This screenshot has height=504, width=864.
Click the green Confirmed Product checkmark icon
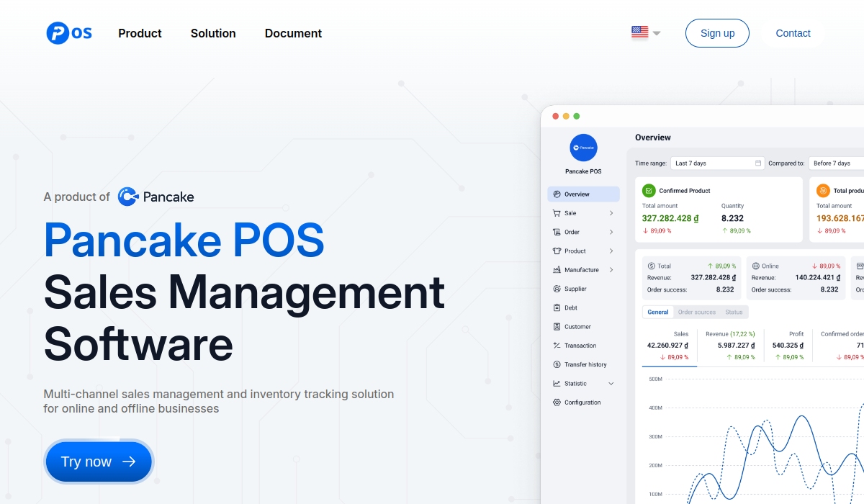coord(649,191)
